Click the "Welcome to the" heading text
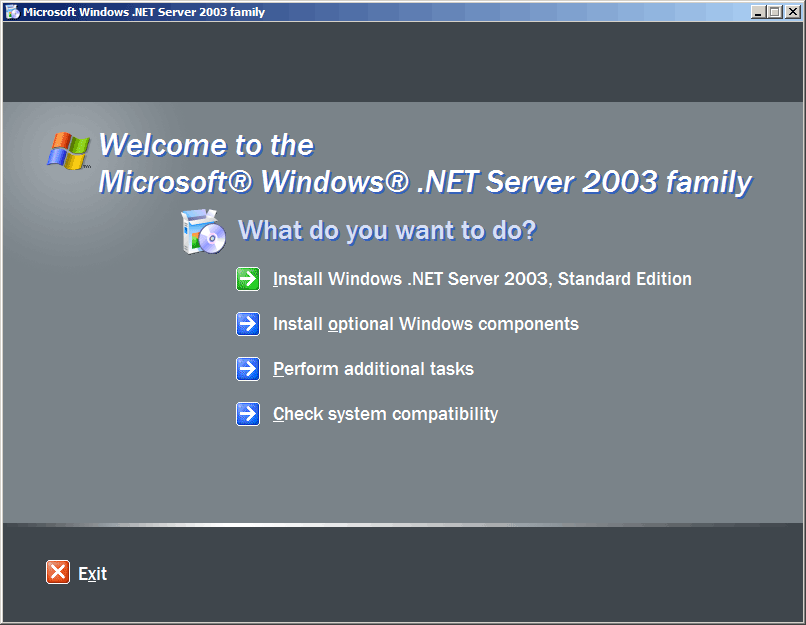The image size is (806, 625). 206,145
